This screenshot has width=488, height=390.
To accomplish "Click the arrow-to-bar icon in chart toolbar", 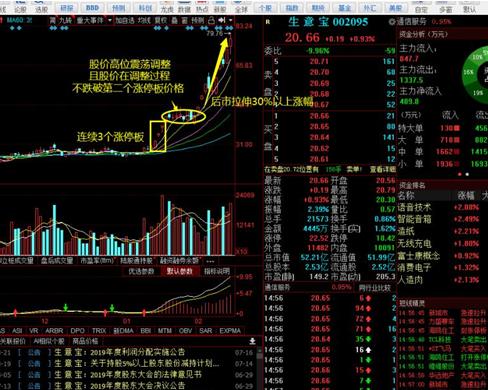I will click(x=222, y=21).
